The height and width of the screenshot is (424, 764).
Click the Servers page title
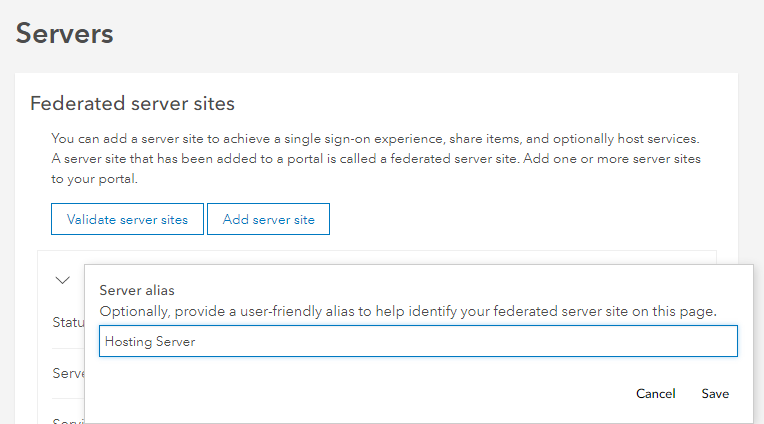[65, 33]
